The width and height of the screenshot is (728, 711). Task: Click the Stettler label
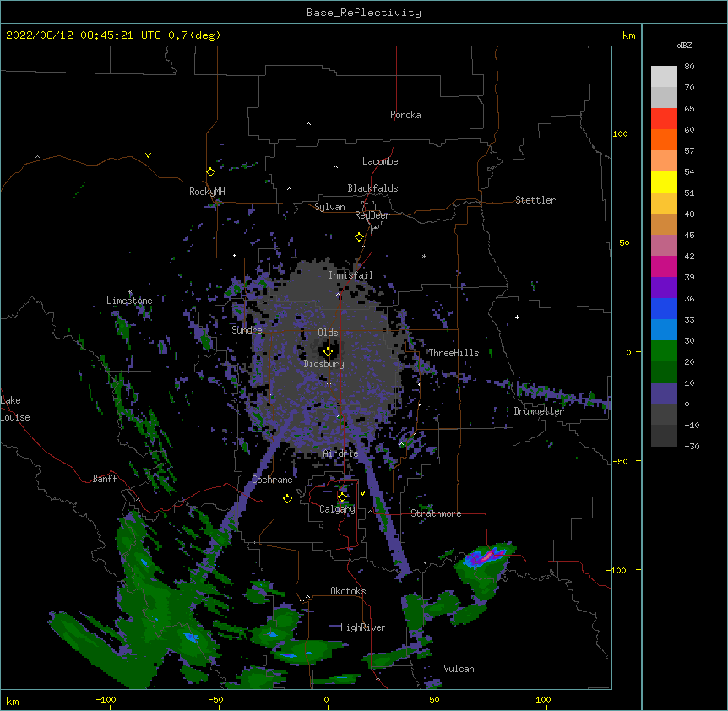[535, 200]
